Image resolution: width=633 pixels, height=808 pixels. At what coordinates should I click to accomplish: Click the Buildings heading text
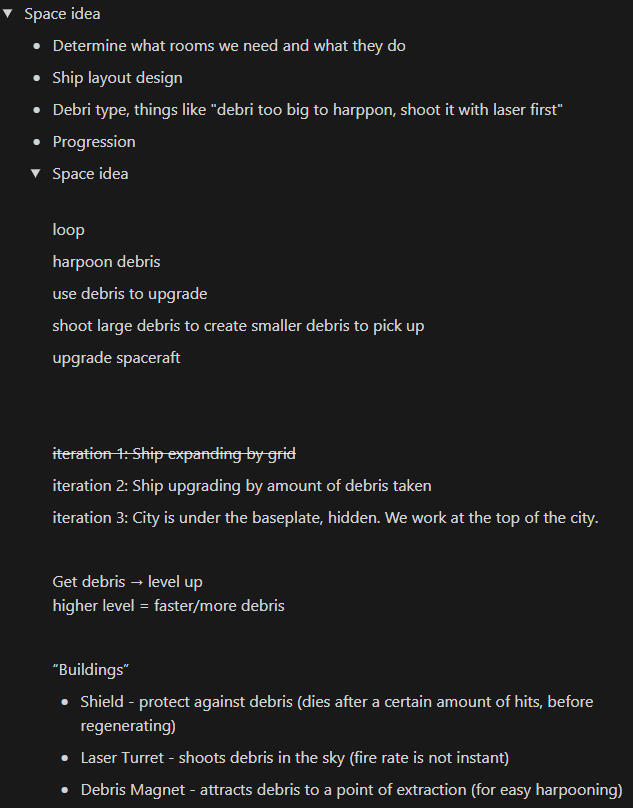91,669
